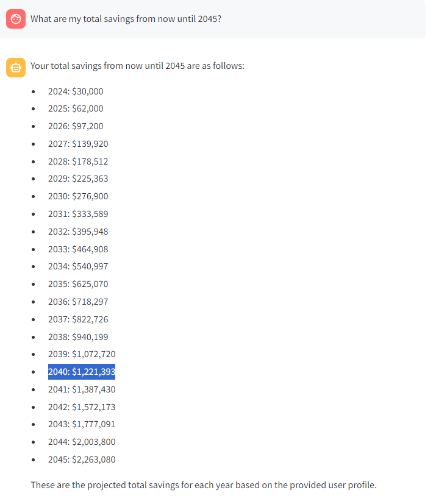Select the 2026: $97,200 entry

point(76,126)
